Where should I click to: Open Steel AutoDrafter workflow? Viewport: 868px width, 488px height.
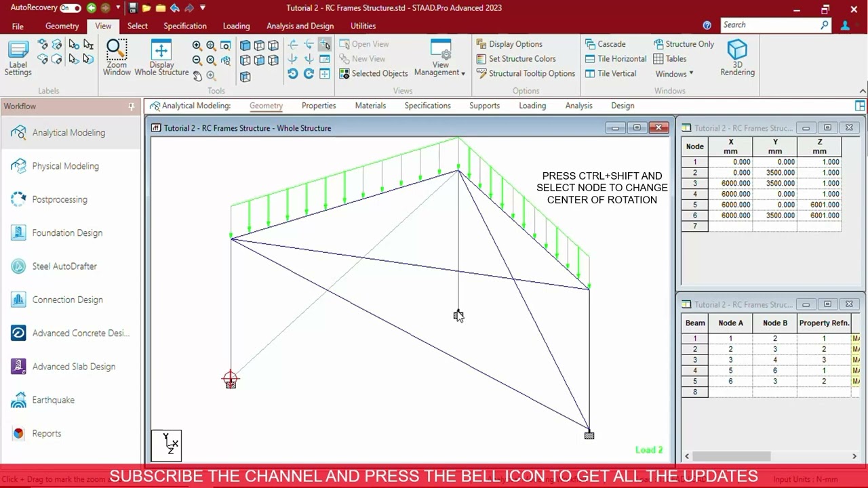(x=64, y=266)
